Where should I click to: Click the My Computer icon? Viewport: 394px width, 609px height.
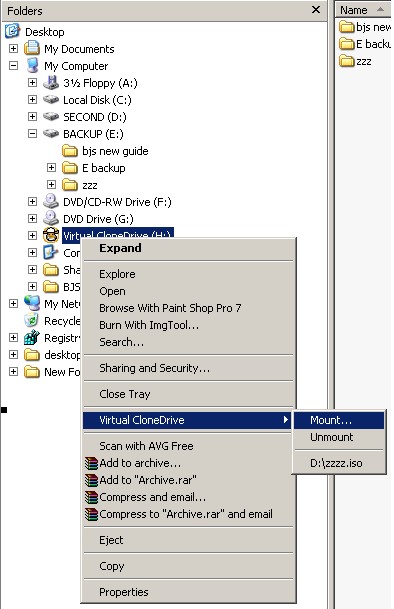tap(32, 66)
